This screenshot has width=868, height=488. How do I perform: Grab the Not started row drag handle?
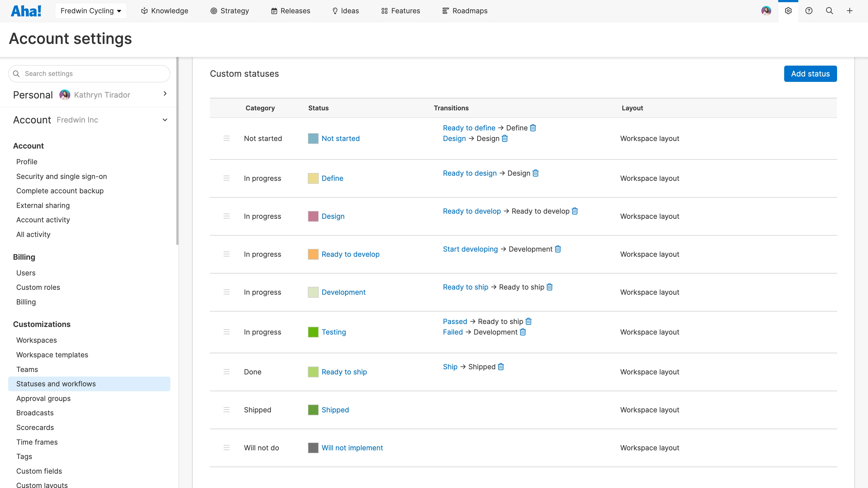click(x=226, y=139)
